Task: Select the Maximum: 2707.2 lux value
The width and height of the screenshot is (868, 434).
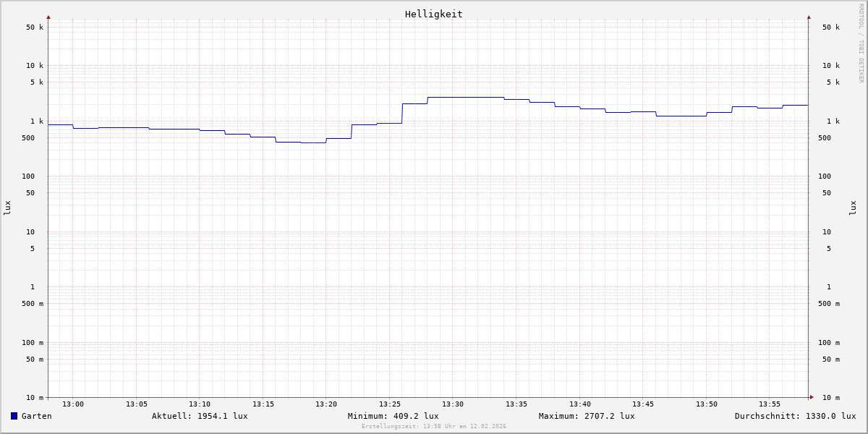Action: click(587, 416)
